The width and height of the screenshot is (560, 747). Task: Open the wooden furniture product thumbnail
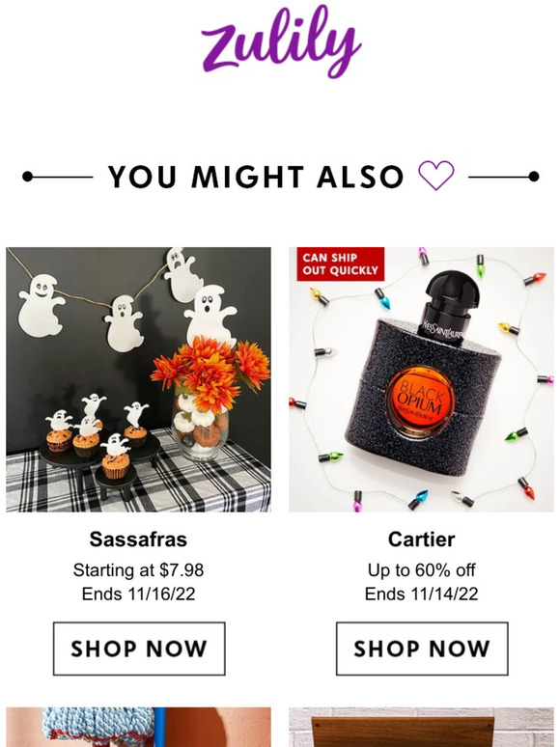[x=421, y=727]
